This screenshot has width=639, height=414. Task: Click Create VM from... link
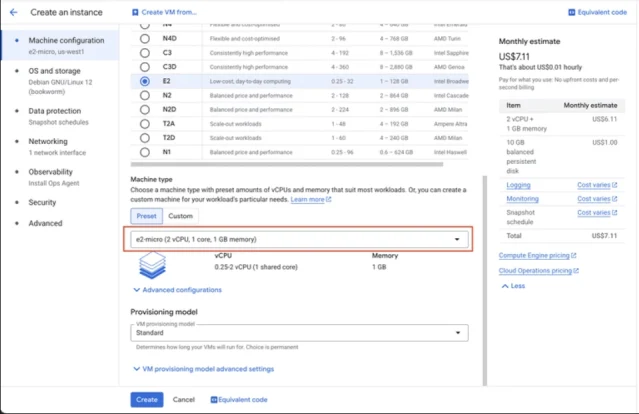[x=169, y=12]
